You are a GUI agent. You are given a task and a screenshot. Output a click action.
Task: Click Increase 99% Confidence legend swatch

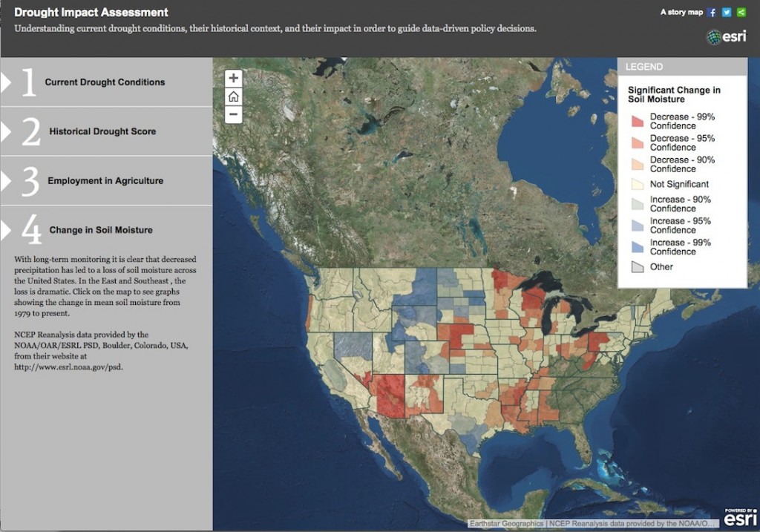click(638, 247)
